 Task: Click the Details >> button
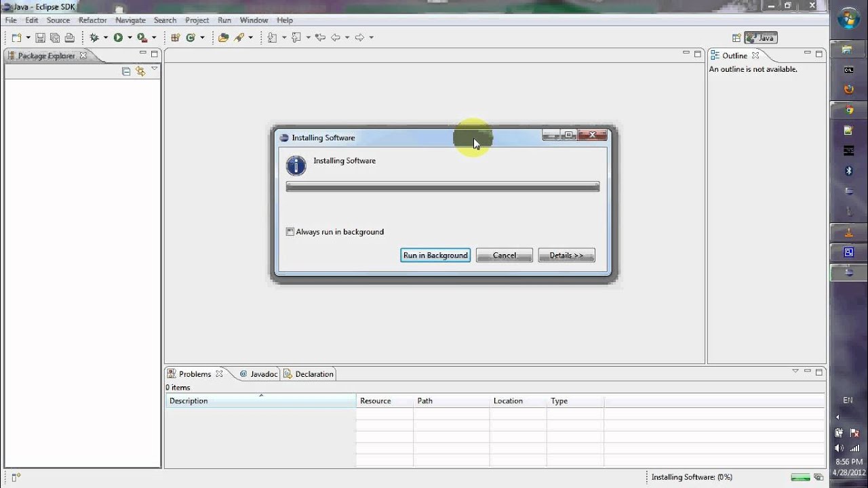(x=566, y=256)
